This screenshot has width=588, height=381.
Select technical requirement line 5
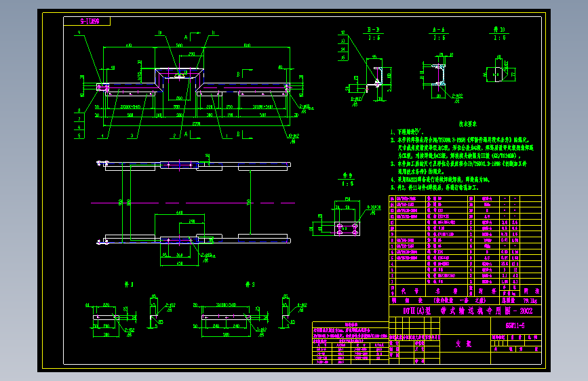pos(434,188)
